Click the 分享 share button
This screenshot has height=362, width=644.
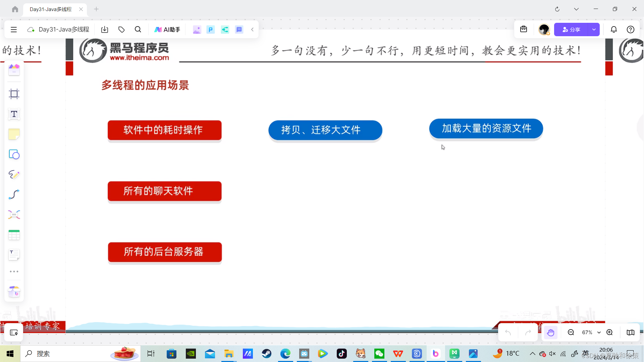(571, 29)
